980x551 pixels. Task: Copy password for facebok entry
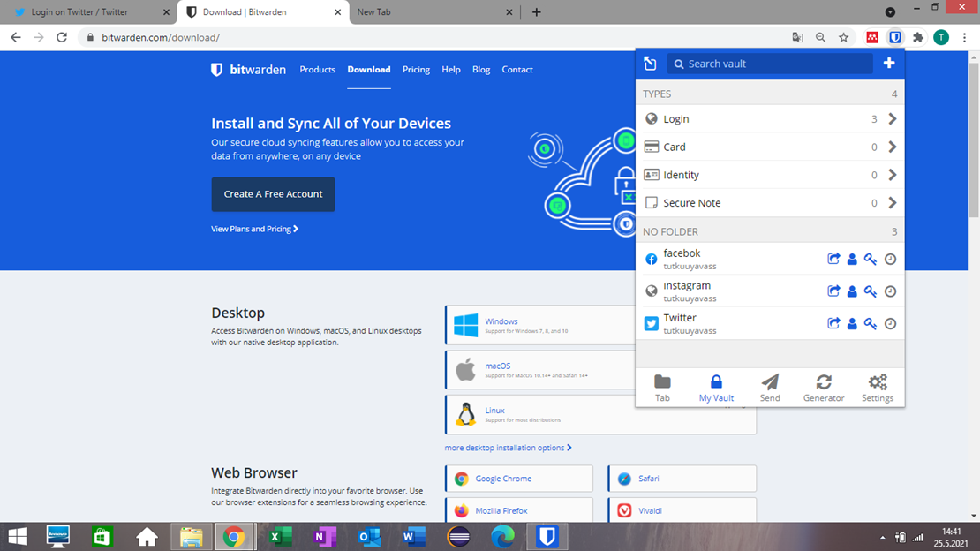pos(870,259)
